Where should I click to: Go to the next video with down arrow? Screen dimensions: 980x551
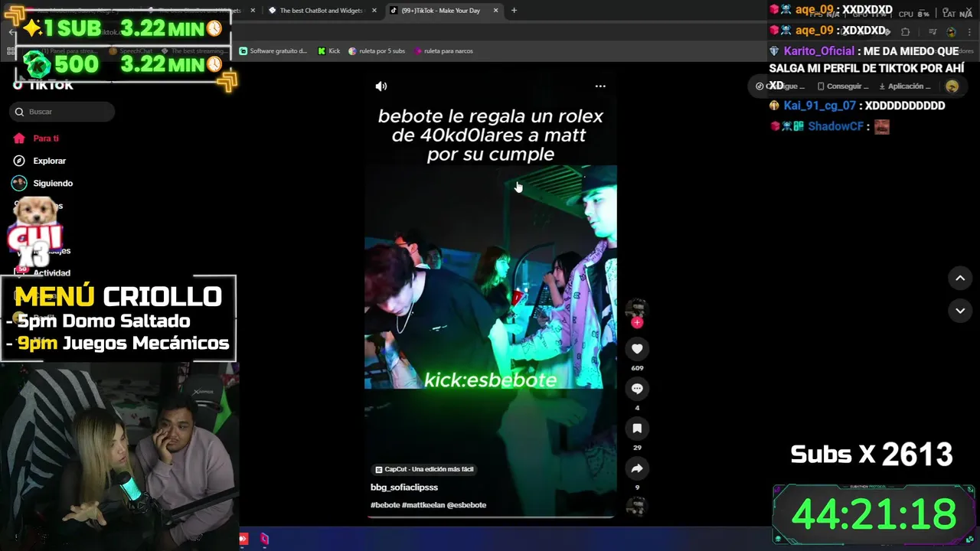[960, 310]
